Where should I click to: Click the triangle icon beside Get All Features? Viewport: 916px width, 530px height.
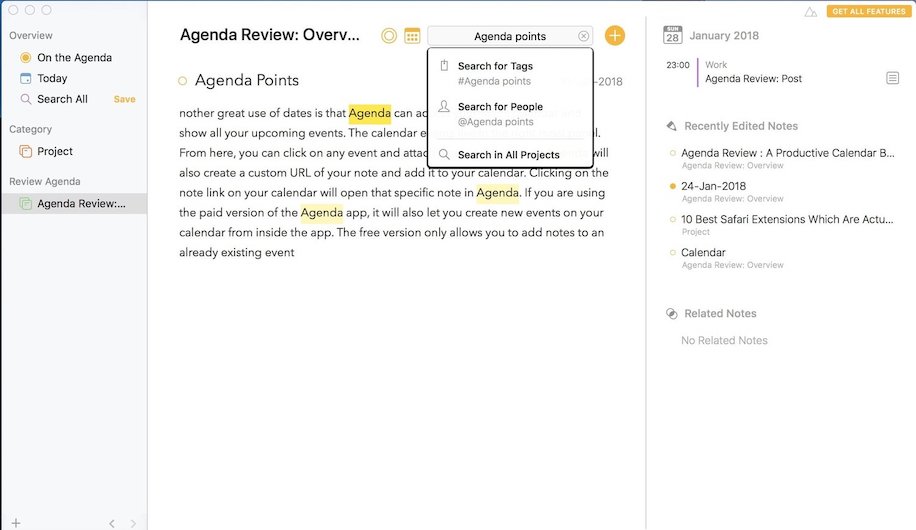[810, 12]
